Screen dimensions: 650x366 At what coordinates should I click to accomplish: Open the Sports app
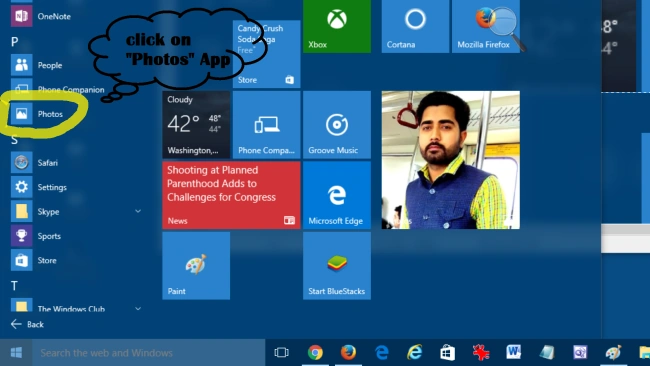pyautogui.click(x=36, y=236)
